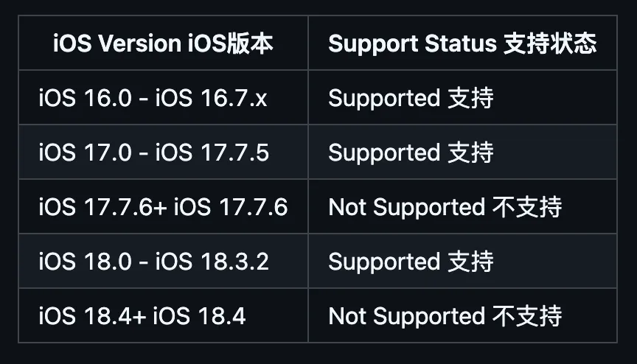Click 支持 text in the iOS 16.0 row
The width and height of the screenshot is (637, 364).
click(x=470, y=98)
